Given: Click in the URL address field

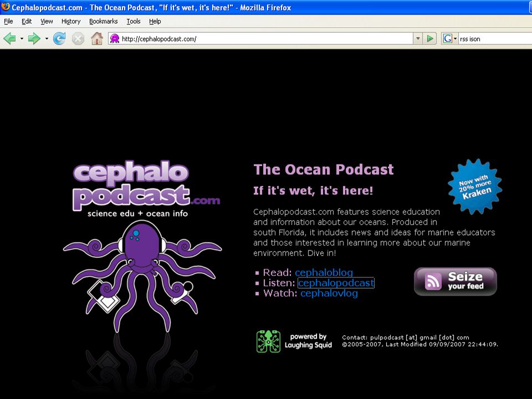Looking at the screenshot, I should tap(267, 39).
